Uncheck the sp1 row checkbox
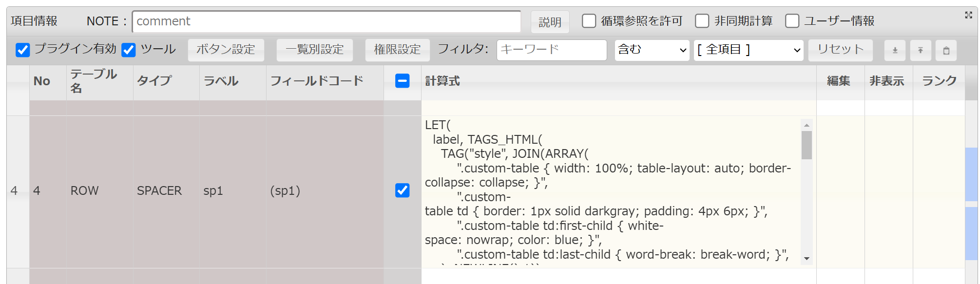Viewport: 980px width, 284px height. (402, 190)
